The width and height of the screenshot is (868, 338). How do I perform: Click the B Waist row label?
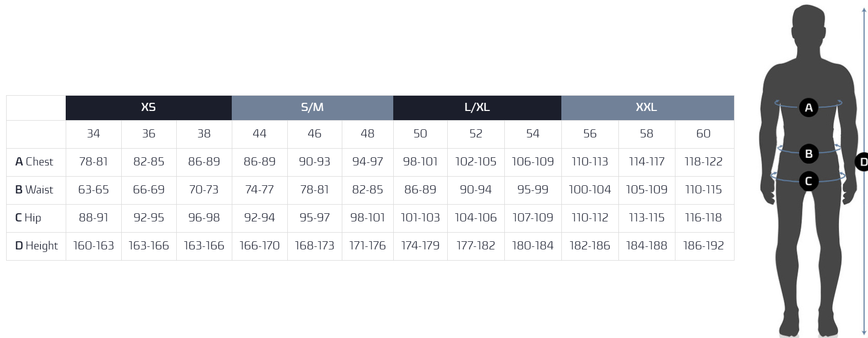[35, 190]
